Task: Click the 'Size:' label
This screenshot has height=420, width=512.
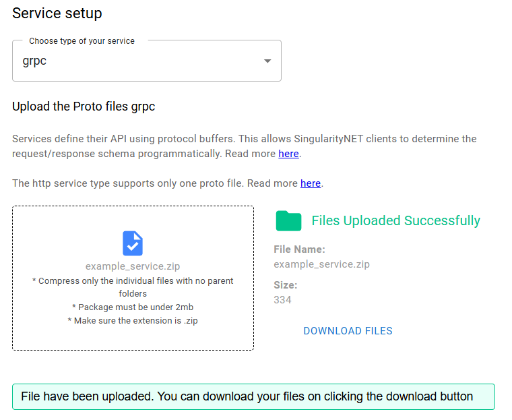Action: tap(285, 285)
